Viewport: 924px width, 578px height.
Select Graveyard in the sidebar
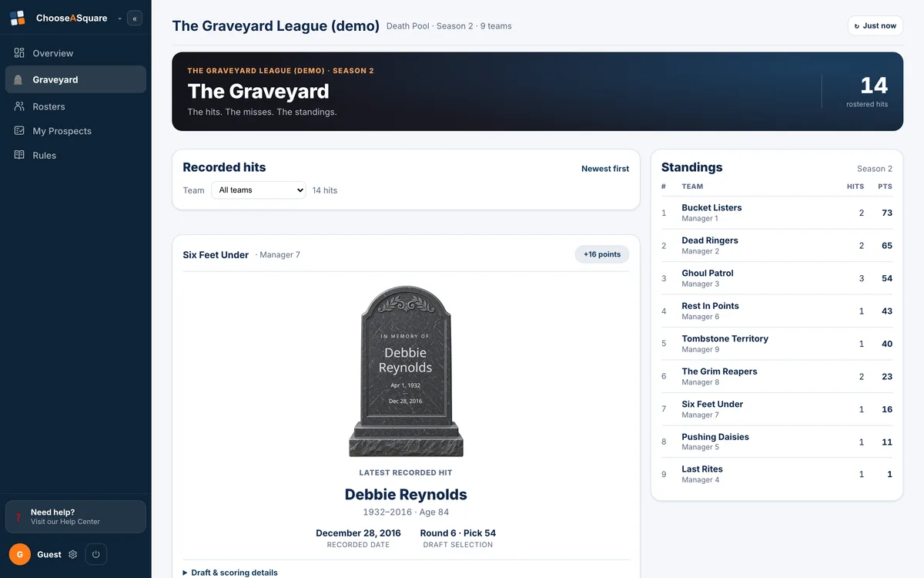coord(75,79)
